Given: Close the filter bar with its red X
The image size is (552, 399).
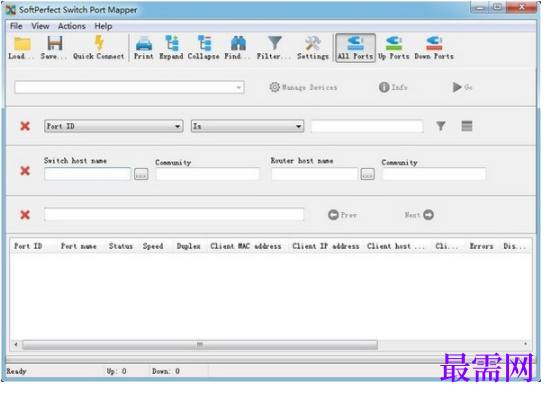Looking at the screenshot, I should [25, 126].
